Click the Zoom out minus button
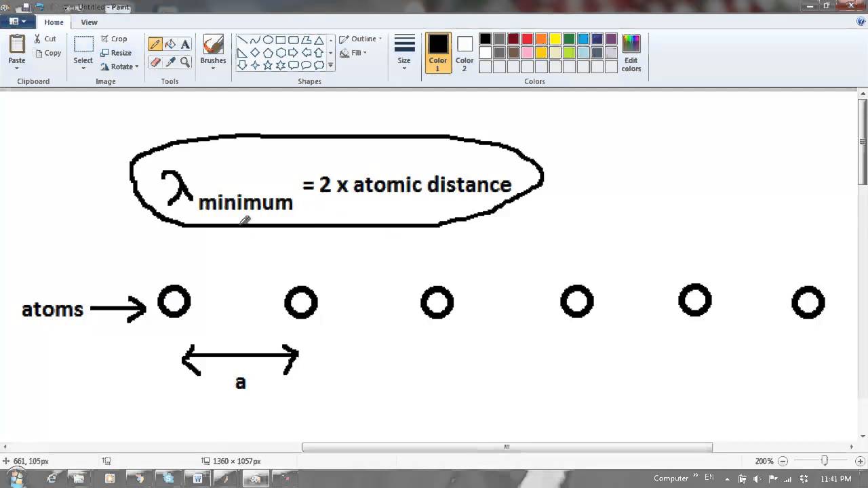 (x=783, y=461)
